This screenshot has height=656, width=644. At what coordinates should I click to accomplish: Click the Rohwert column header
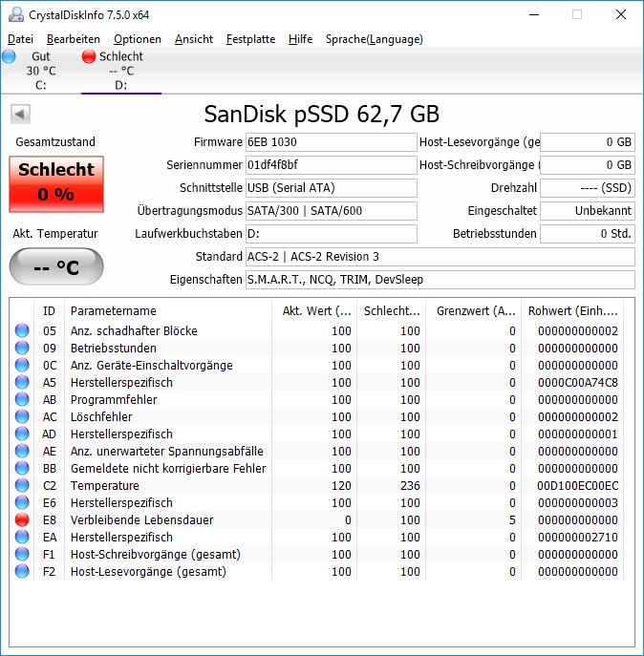572,311
